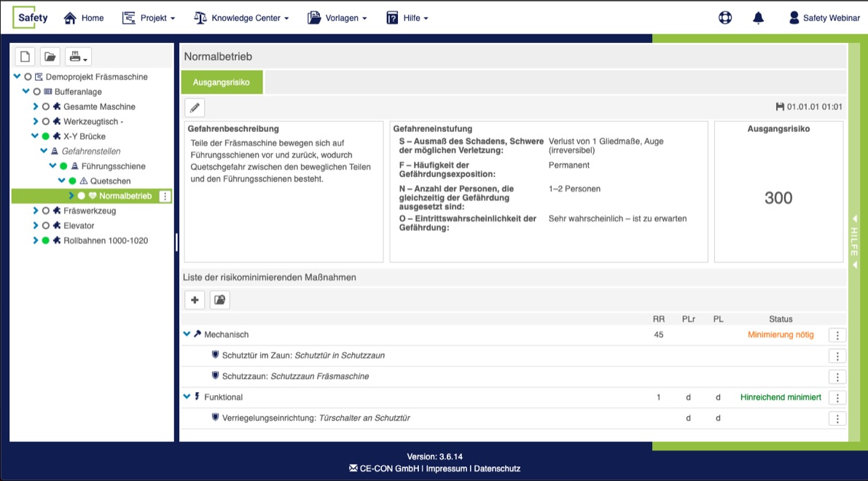The height and width of the screenshot is (481, 868).
Task: Collapse Quetschen node
Action: pos(61,181)
